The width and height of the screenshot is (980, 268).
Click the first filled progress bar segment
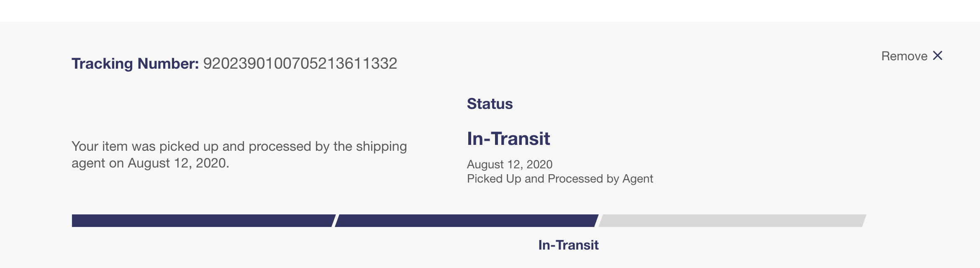click(203, 221)
